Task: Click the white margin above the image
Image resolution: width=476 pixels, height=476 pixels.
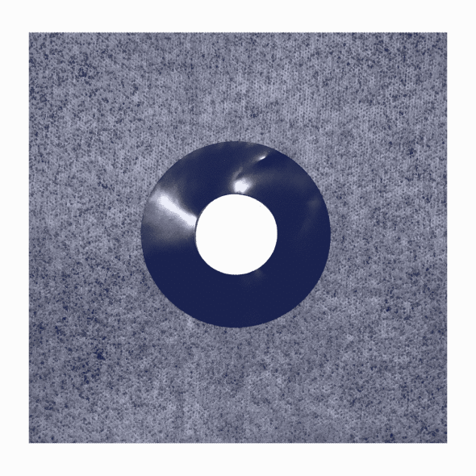Action: click(x=238, y=16)
